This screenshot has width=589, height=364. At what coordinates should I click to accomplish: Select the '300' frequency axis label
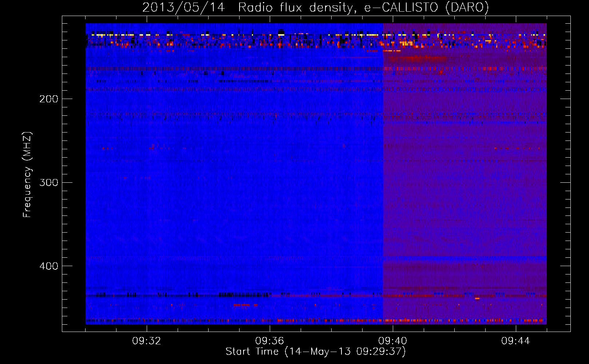[49, 182]
